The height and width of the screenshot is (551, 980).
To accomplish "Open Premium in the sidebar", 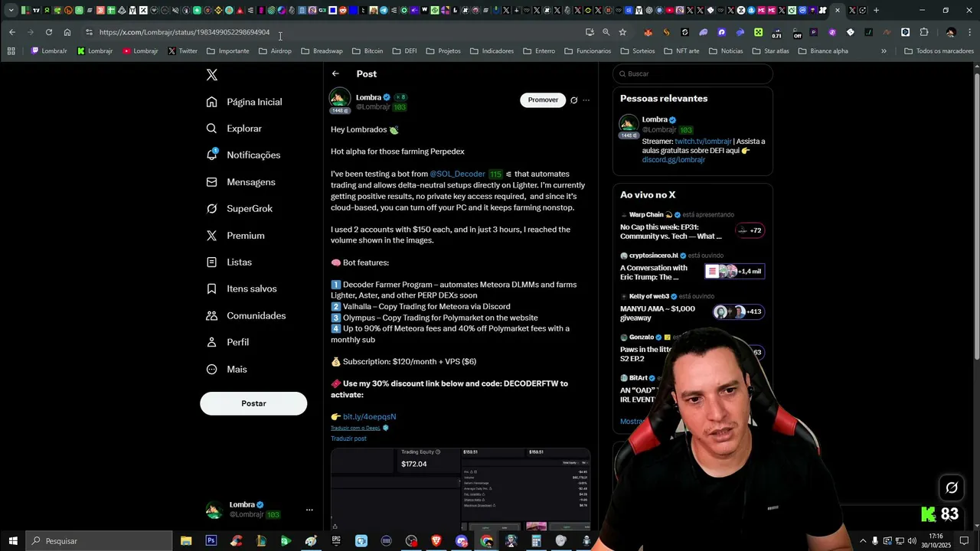I will coord(236,236).
